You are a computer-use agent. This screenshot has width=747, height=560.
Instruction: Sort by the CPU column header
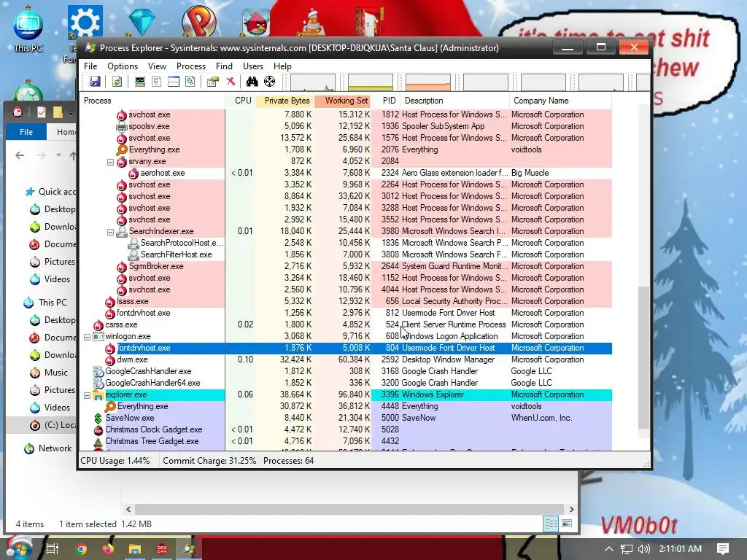coord(240,101)
